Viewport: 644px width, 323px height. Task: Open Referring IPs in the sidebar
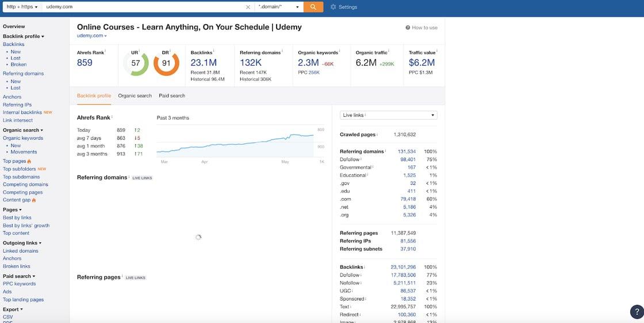point(17,105)
